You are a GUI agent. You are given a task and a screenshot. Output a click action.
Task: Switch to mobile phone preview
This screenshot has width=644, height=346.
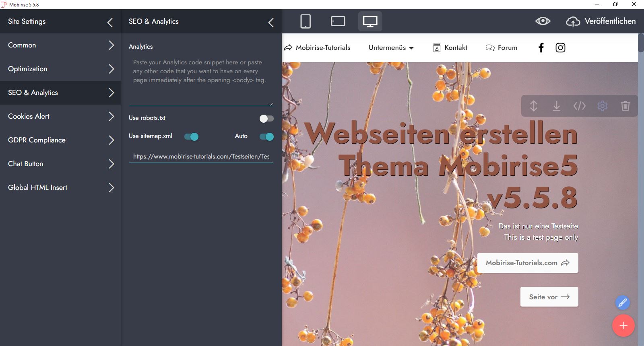click(305, 21)
